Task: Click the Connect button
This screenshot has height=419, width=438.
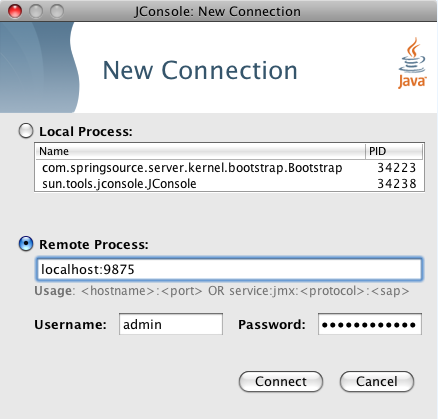Action: point(281,381)
